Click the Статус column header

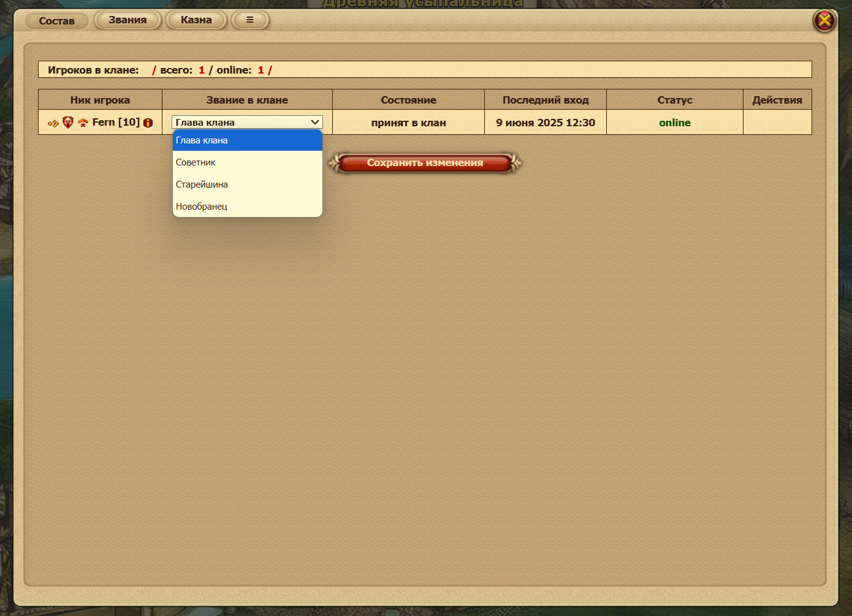click(x=675, y=100)
